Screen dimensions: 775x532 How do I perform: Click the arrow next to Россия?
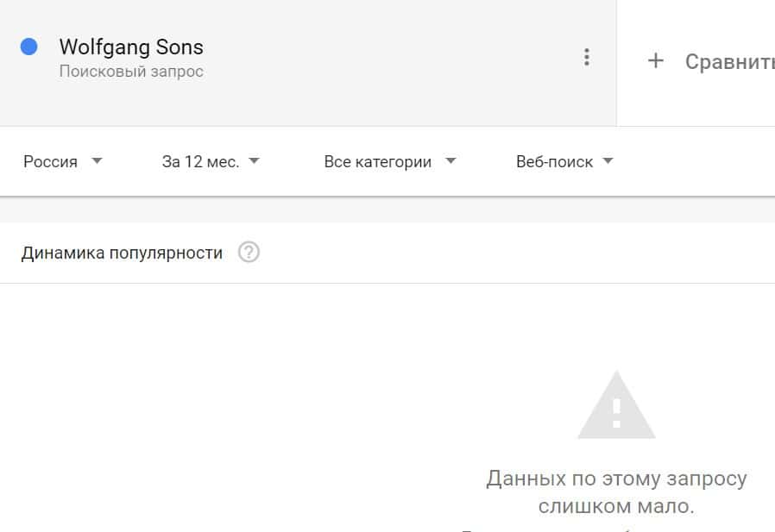point(97,161)
